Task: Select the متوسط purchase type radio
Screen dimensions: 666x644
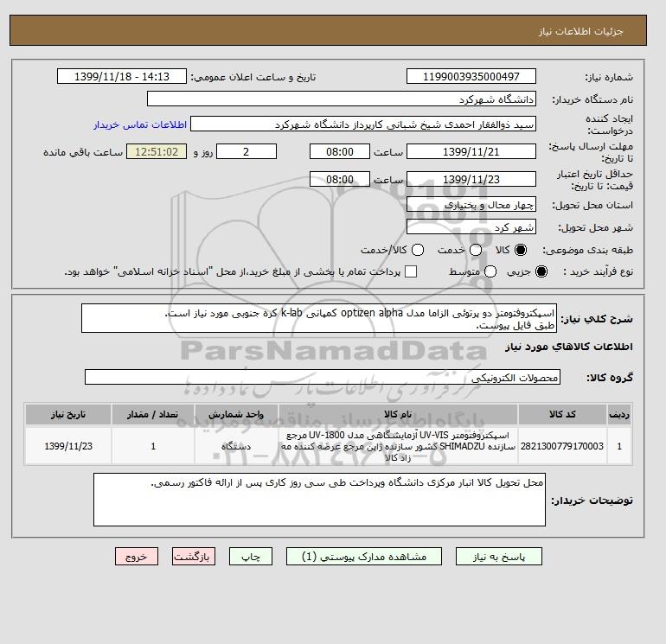Action: tap(490, 271)
